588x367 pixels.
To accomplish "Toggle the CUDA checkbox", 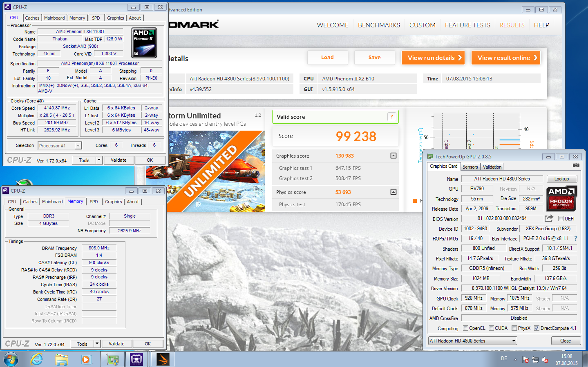I will click(491, 328).
